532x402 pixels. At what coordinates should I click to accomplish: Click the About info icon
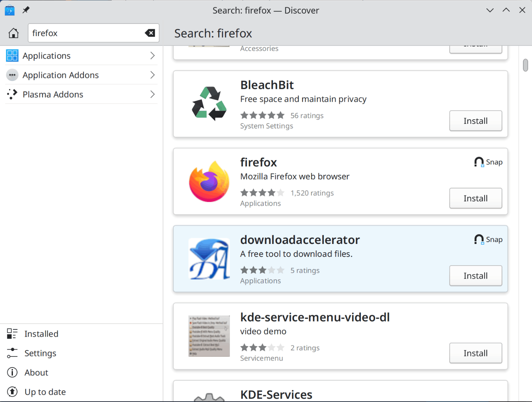pyautogui.click(x=12, y=372)
